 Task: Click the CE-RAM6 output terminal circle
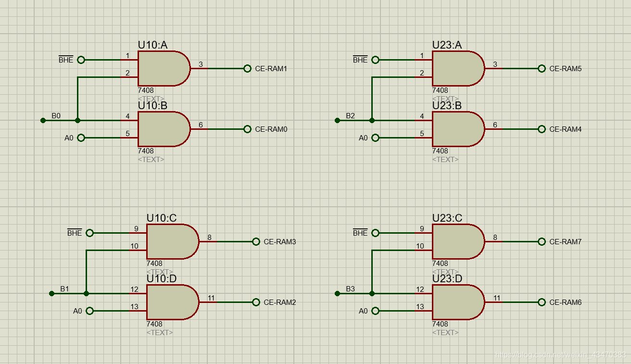(542, 302)
